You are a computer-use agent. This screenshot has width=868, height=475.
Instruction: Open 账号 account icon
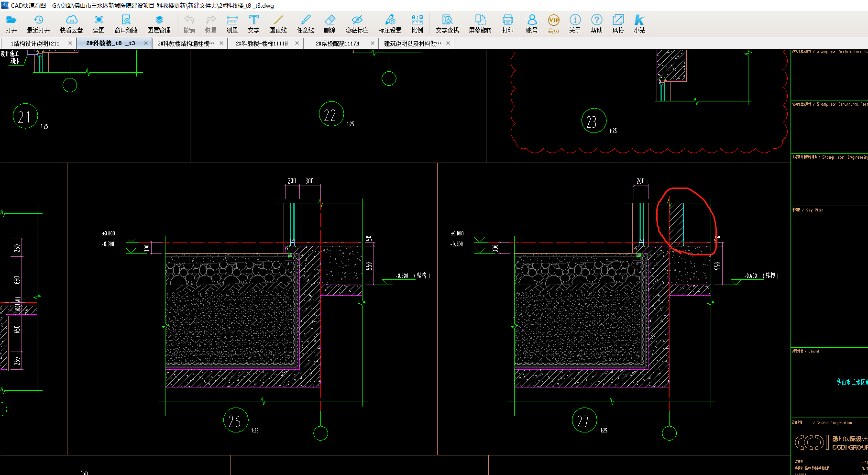[x=532, y=23]
